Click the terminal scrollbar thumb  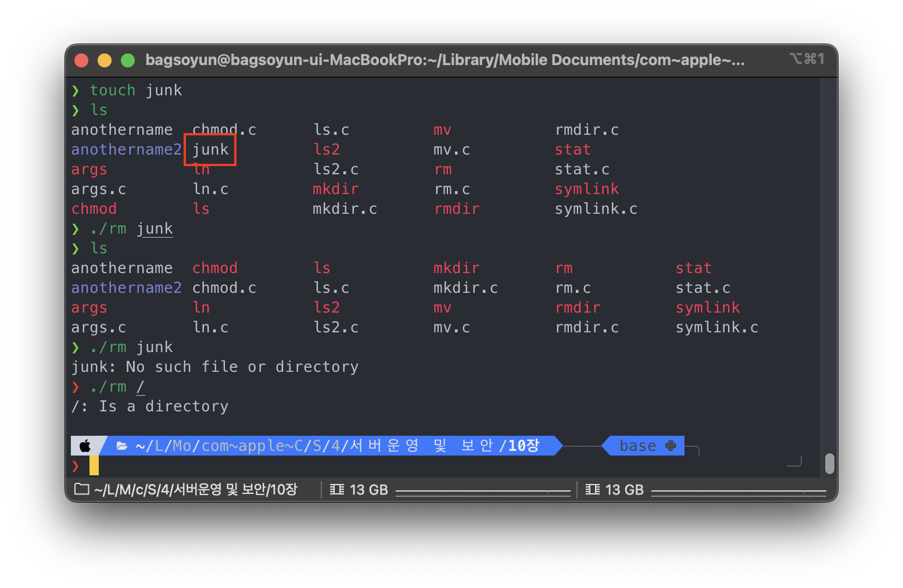pos(830,464)
